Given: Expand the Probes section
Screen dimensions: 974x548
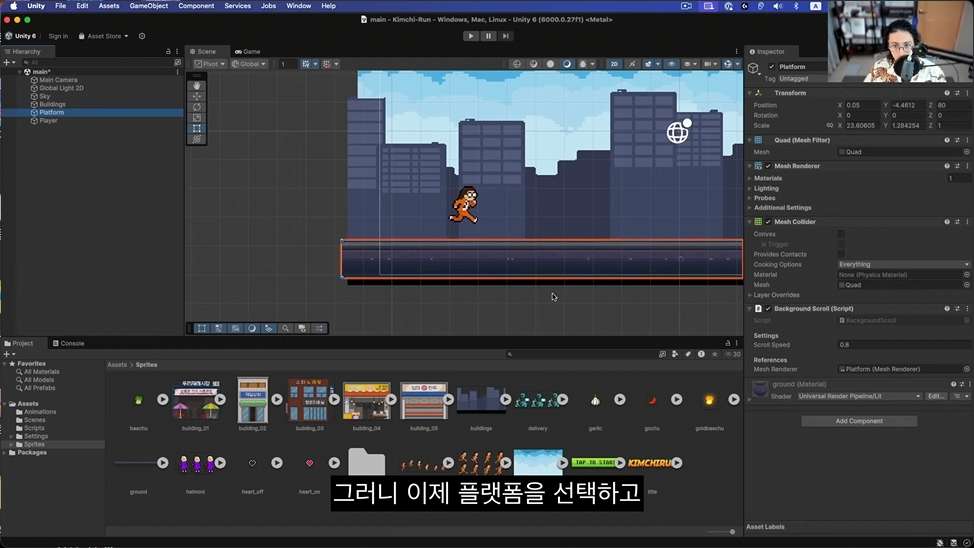Looking at the screenshot, I should point(750,198).
